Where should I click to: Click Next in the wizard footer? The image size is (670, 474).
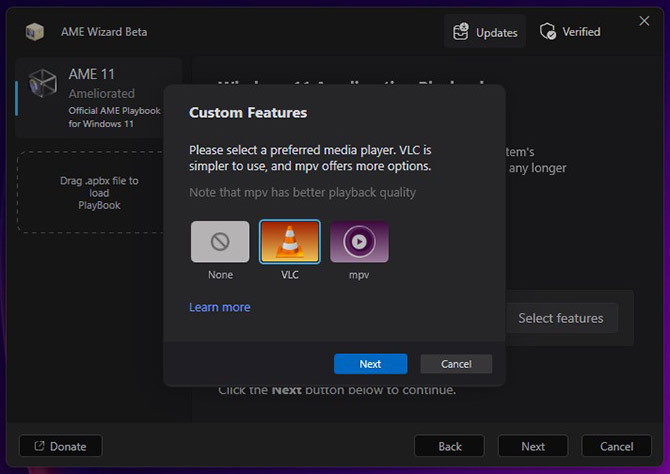coord(533,446)
